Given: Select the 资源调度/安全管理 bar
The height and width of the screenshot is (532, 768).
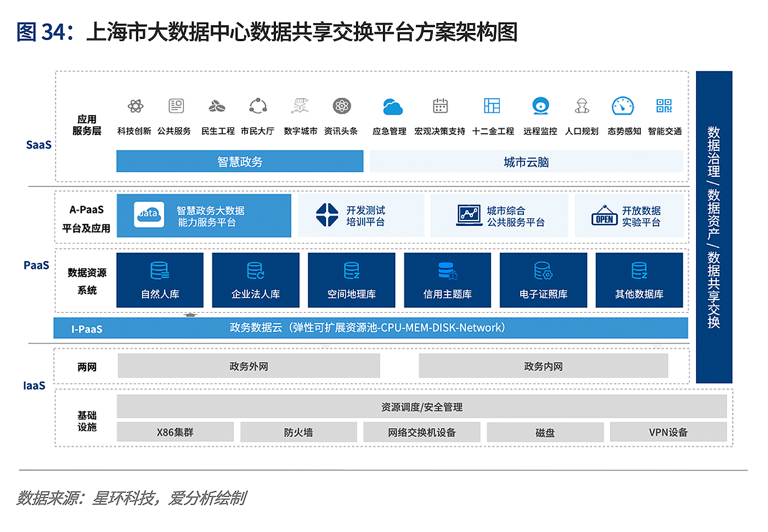Looking at the screenshot, I should pyautogui.click(x=422, y=407).
